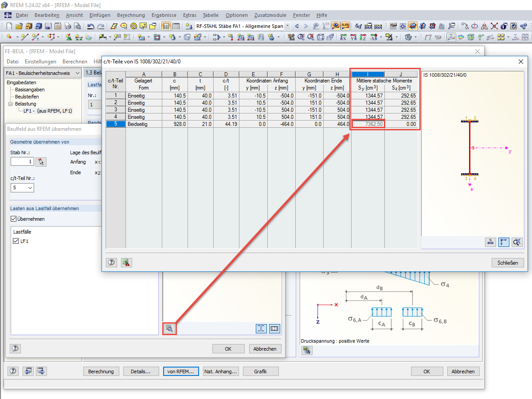Toggle result values x.xx icon

coord(345,26)
